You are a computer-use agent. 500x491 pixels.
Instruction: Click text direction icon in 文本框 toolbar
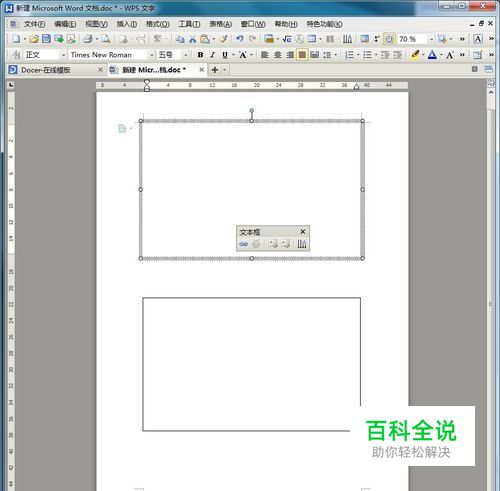[x=302, y=244]
